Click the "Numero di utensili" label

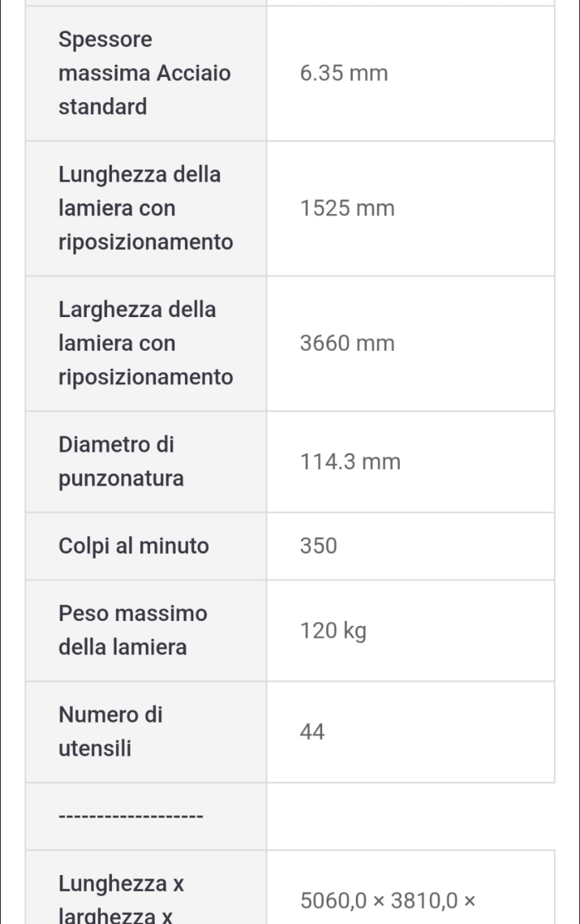[x=111, y=731]
